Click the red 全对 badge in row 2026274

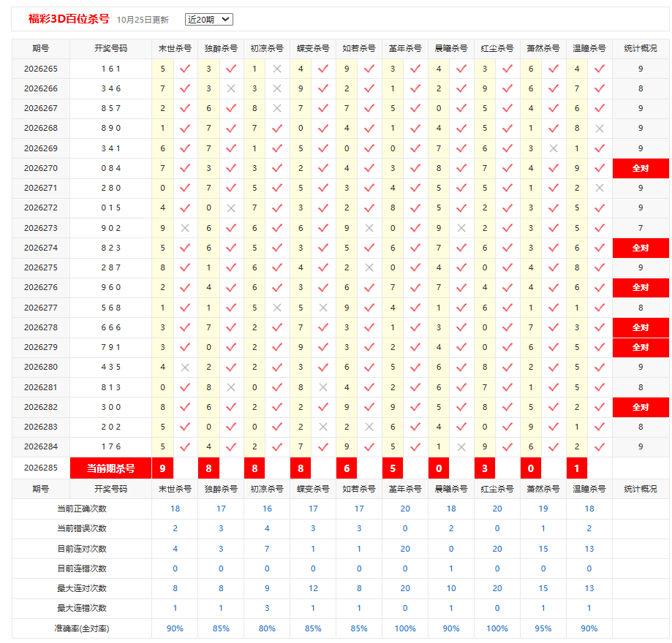641,248
